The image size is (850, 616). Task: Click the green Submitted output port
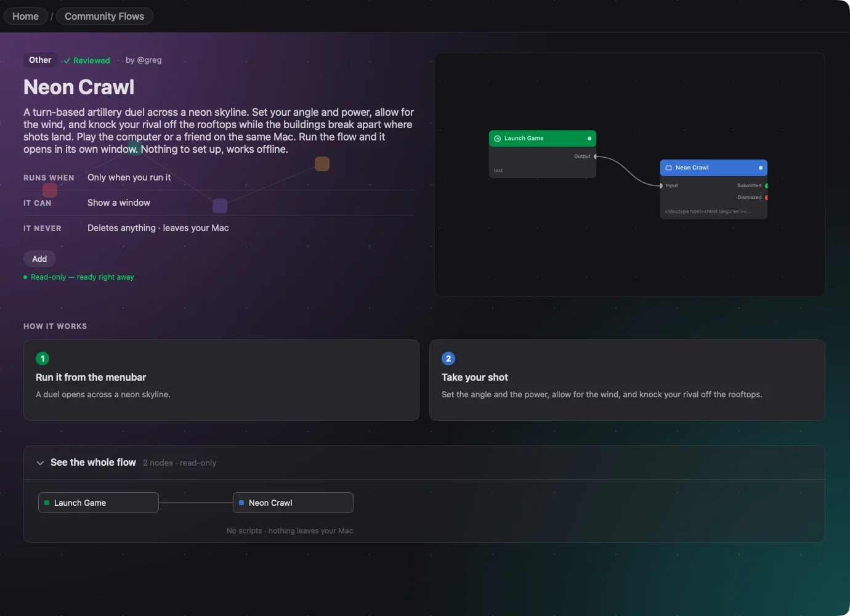[x=766, y=185]
